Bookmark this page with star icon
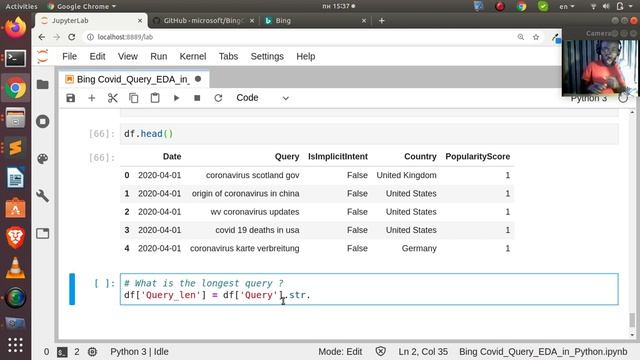640x360 pixels. 536,37
